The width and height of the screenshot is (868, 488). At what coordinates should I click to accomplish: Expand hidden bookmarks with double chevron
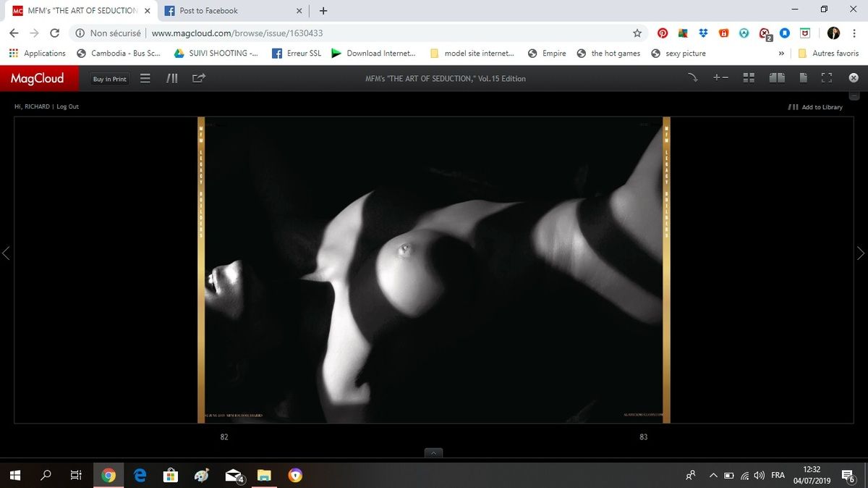(x=781, y=53)
